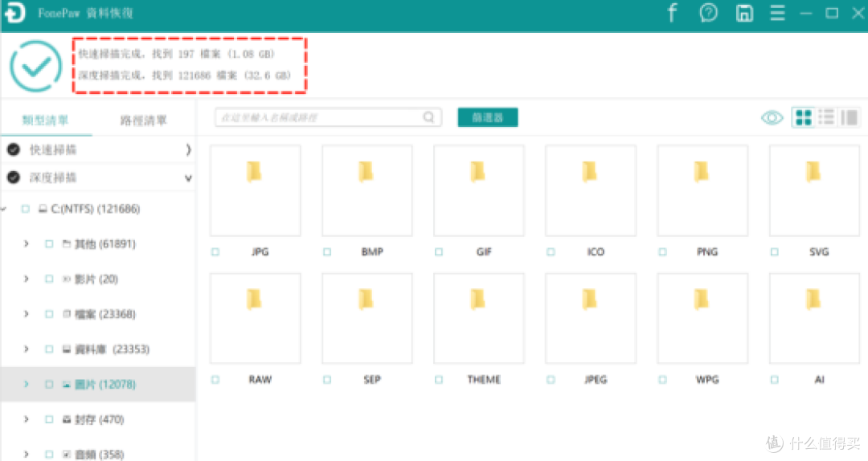This screenshot has width=868, height=461.
Task: Toggle the 深度掃描 checked circle
Action: pos(14,177)
